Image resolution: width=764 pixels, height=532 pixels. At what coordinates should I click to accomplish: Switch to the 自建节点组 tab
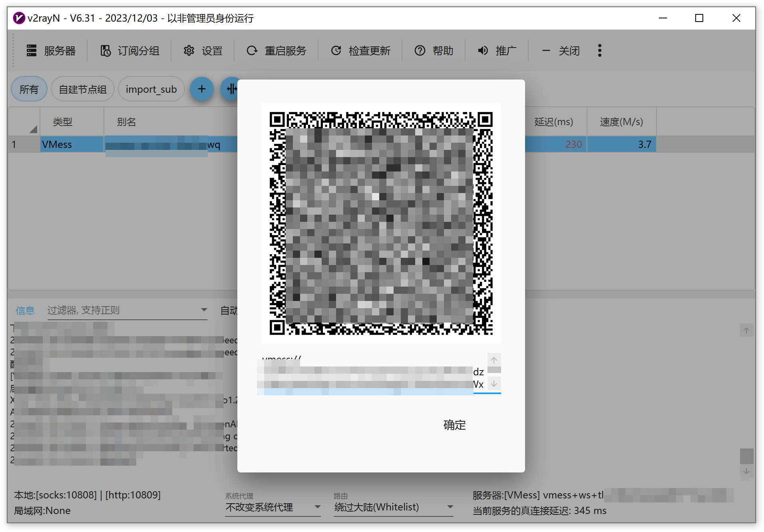[x=83, y=89]
